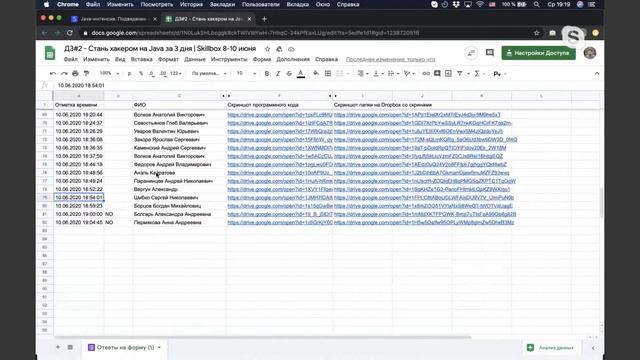Image resolution: width=640 pixels, height=360 pixels.
Task: Open the fill color bucket
Action: pyautogui.click(x=316, y=73)
